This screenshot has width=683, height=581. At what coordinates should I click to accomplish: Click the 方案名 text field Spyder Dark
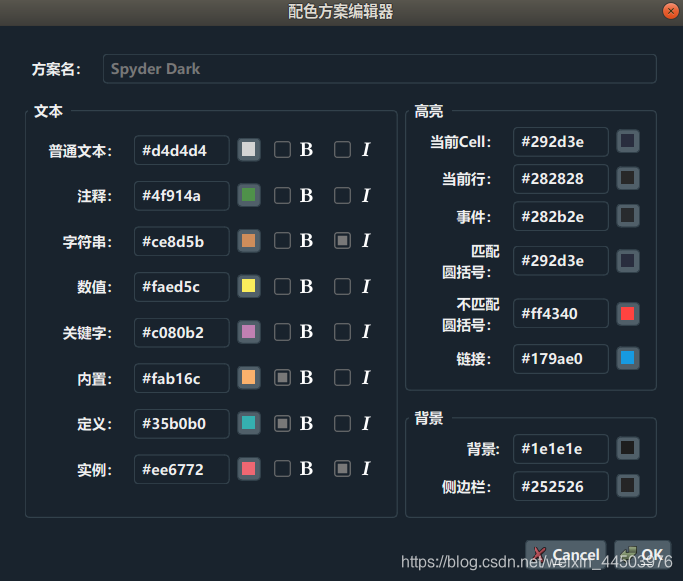[x=379, y=69]
